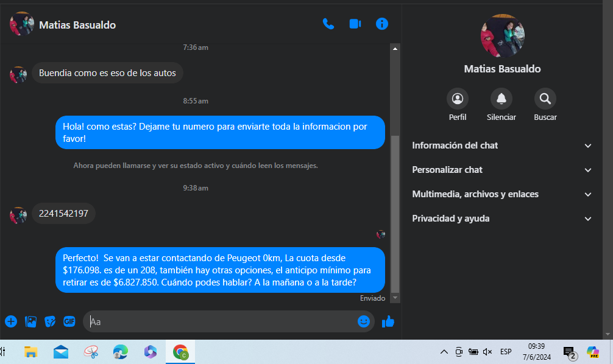This screenshot has width=613, height=364.
Task: Open the Meet Now tray icon
Action: [x=459, y=352]
